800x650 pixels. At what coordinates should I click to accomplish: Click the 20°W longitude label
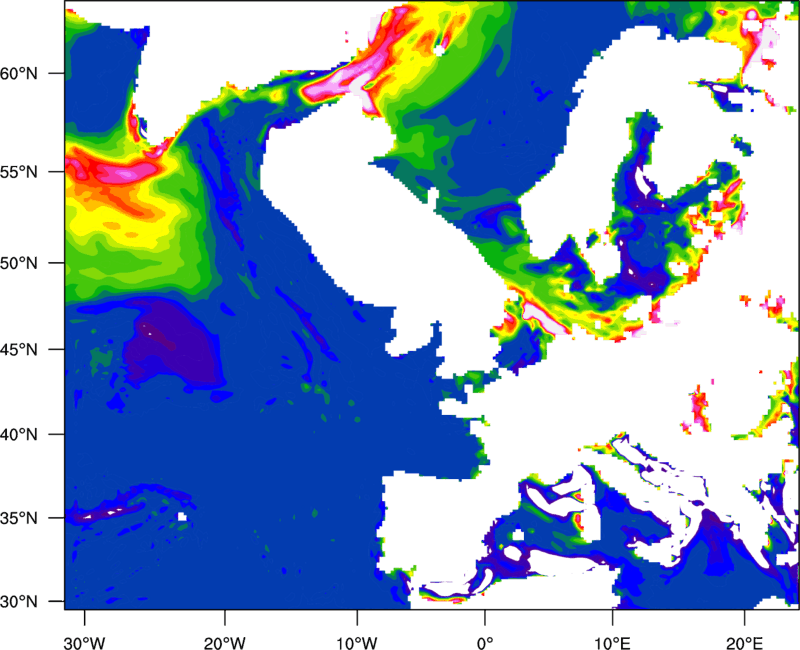(225, 643)
